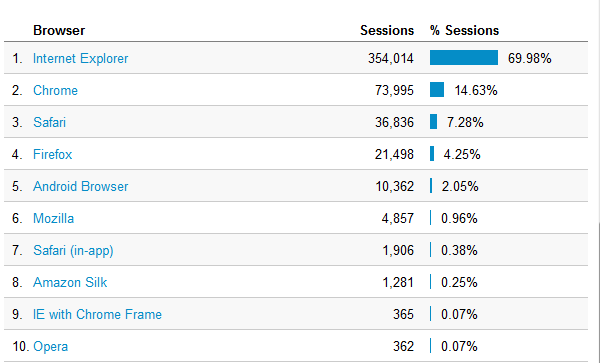Viewport: 600px width, 363px height.
Task: Sort by the % Sessions column header
Action: [x=464, y=31]
